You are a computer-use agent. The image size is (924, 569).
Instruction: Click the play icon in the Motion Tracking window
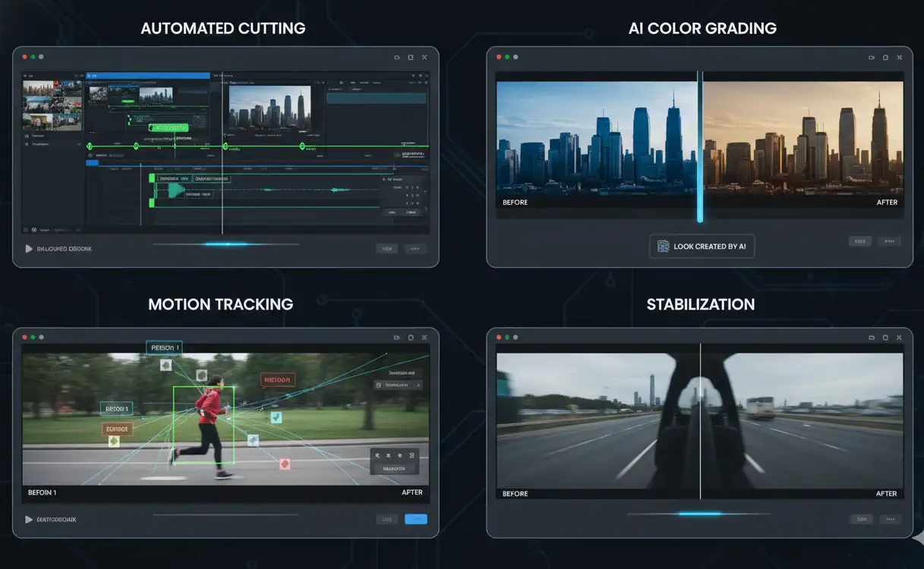(x=28, y=519)
